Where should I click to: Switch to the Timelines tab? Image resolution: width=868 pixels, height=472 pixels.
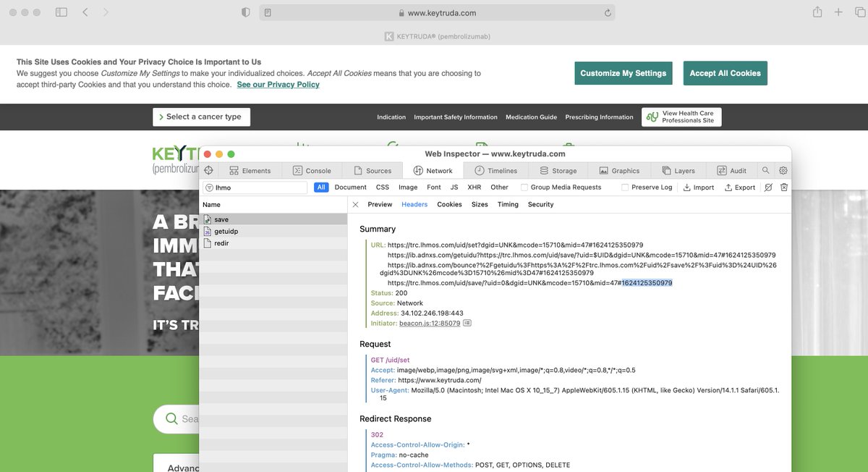tap(496, 171)
